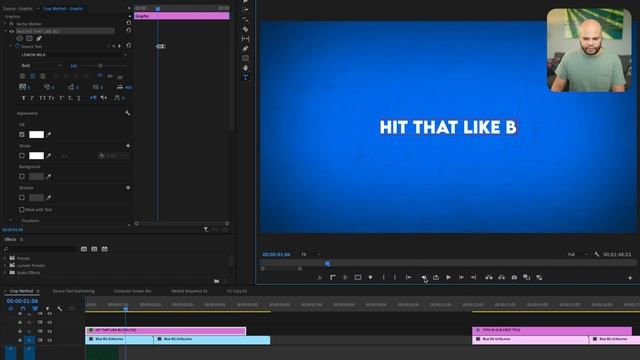Step forward one frame
This screenshot has width=640, height=360.
pos(461,278)
